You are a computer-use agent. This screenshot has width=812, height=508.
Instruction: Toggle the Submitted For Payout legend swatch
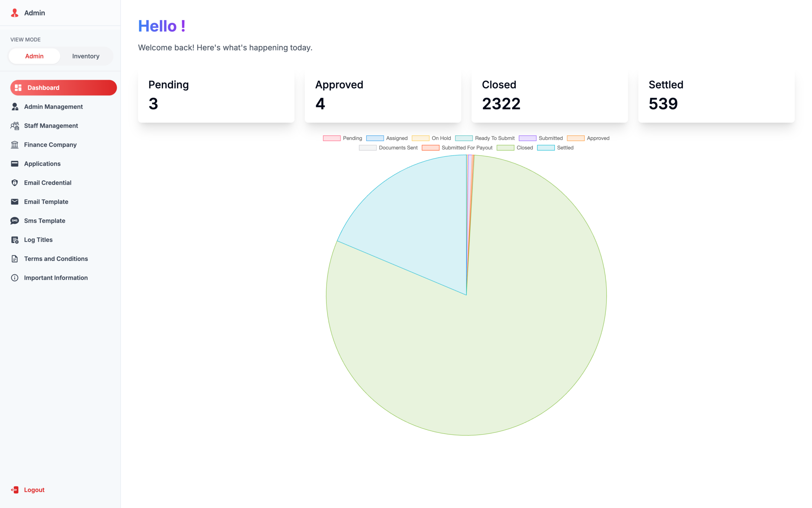[x=430, y=148]
